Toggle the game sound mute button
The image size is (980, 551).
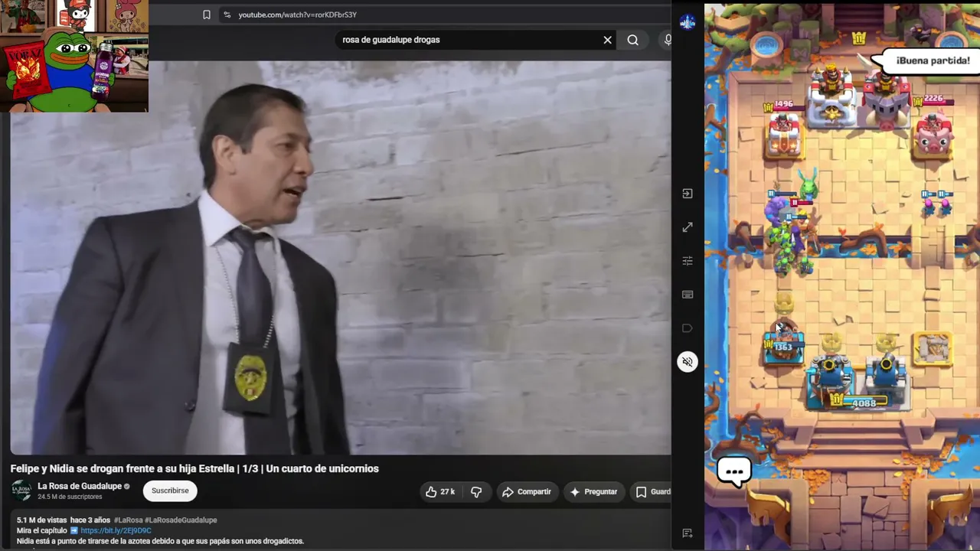(688, 362)
